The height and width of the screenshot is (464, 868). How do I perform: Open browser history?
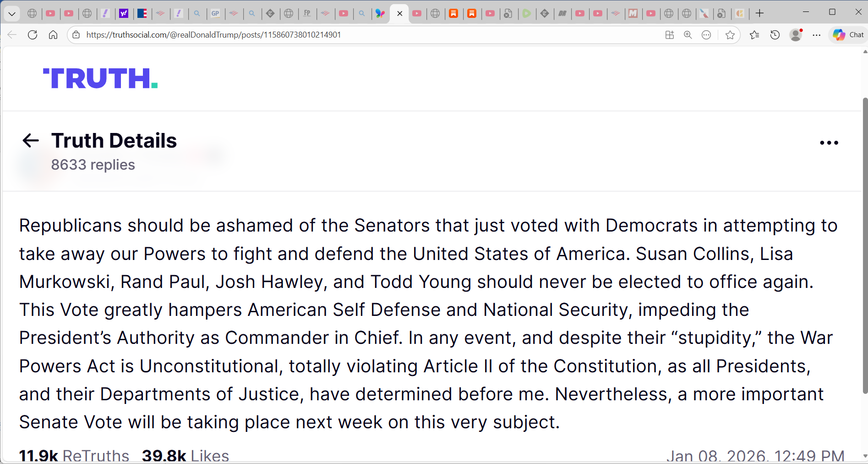point(775,35)
